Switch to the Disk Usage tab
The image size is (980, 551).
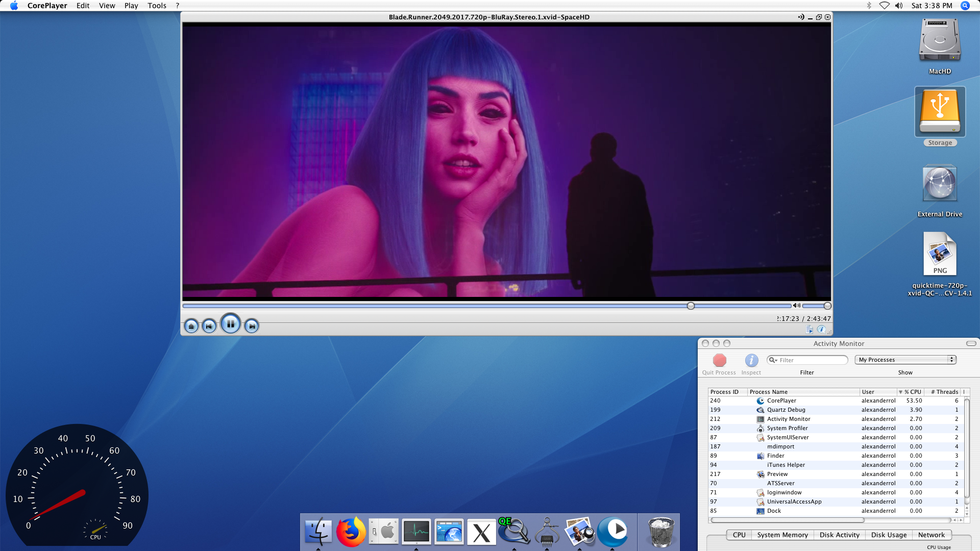tap(889, 535)
